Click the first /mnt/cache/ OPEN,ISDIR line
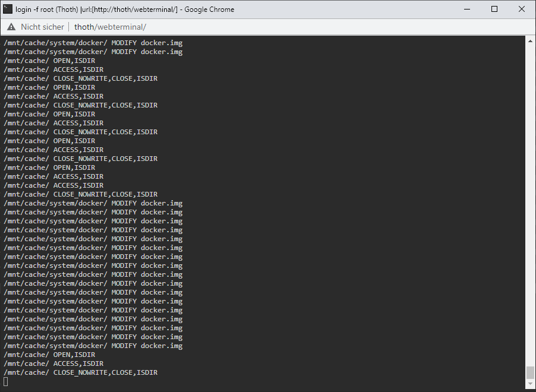 click(x=49, y=61)
